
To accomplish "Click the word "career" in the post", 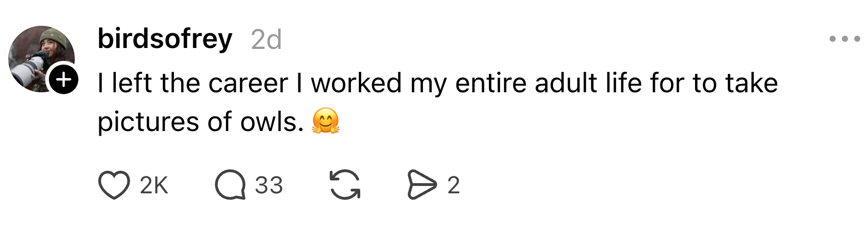I will (248, 84).
